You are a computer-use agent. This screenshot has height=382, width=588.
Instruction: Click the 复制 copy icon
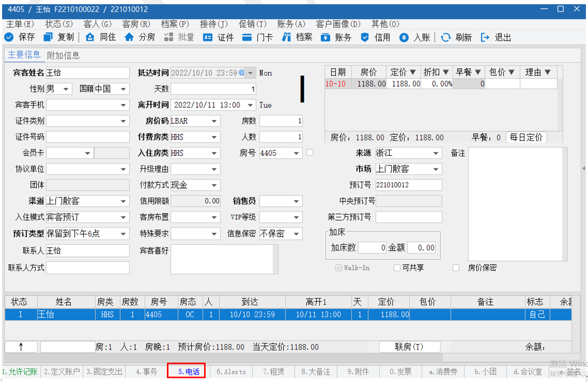48,37
